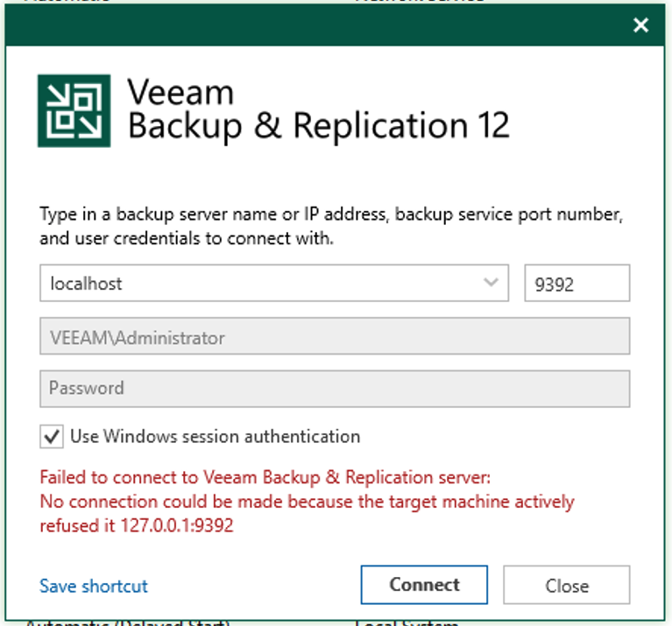Click the Close button
This screenshot has height=626, width=672.
click(567, 585)
